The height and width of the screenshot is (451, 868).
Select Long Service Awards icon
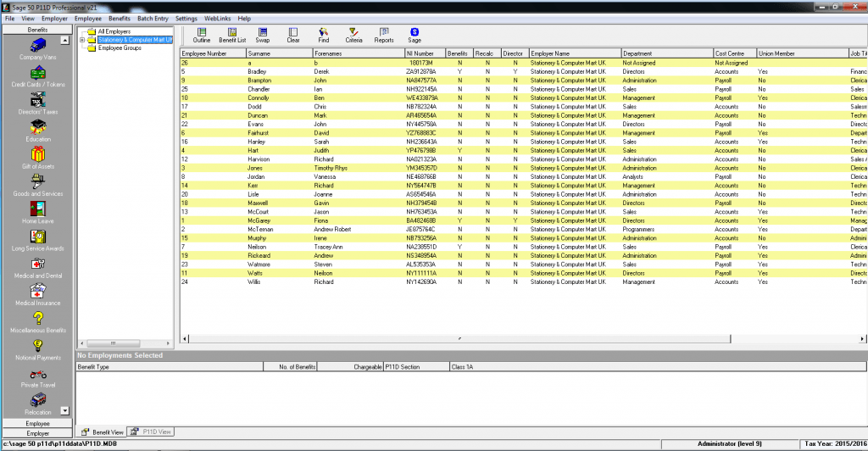(x=37, y=237)
